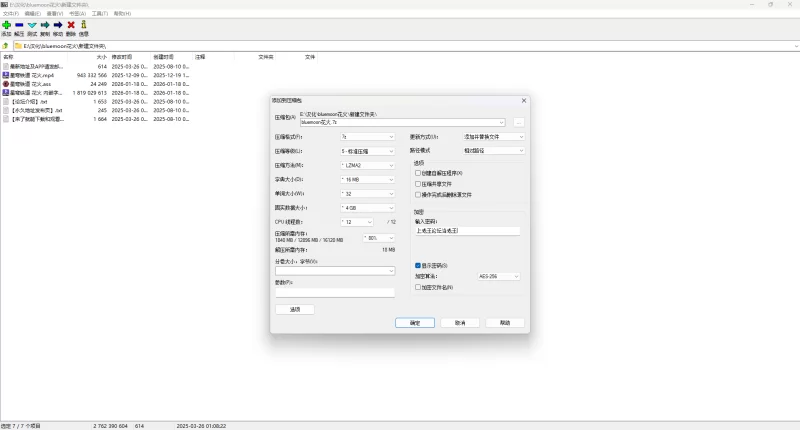
Task: Confirm the dialog with OK button
Action: click(x=415, y=323)
